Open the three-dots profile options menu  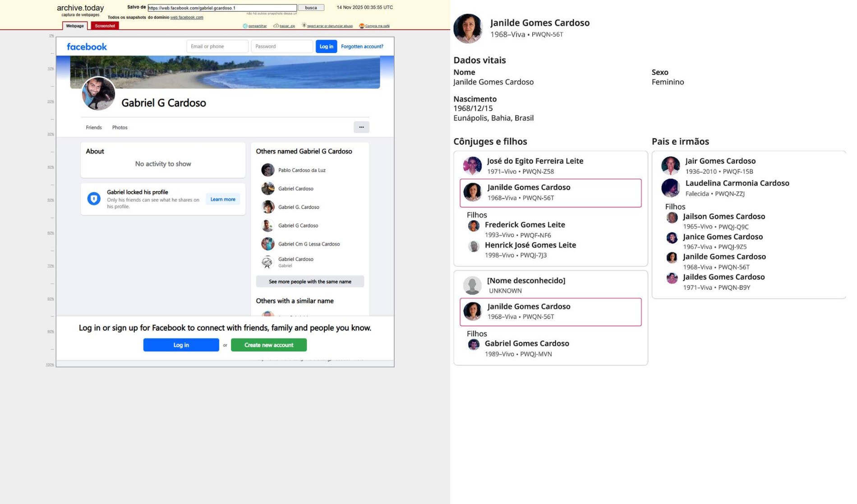(361, 127)
